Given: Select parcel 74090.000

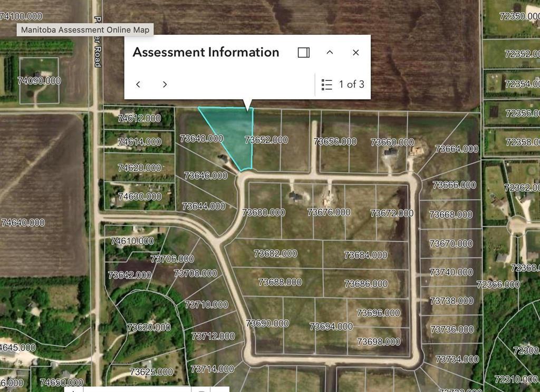Looking at the screenshot, I should pos(39,81).
